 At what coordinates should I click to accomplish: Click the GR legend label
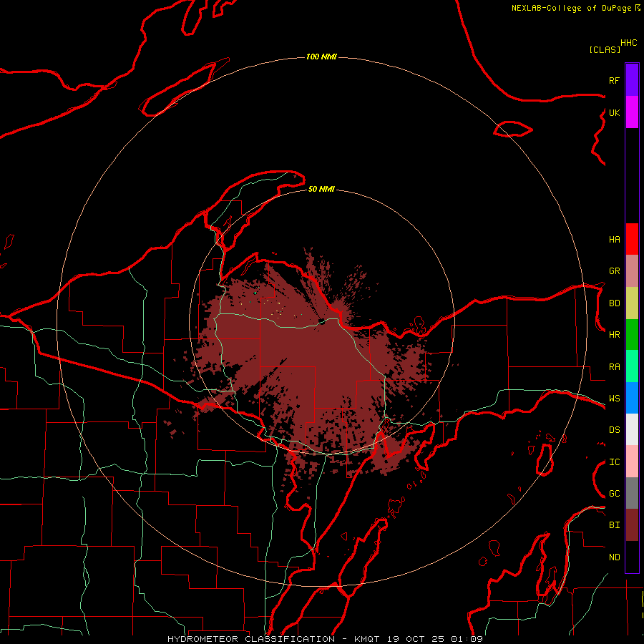pyautogui.click(x=614, y=271)
